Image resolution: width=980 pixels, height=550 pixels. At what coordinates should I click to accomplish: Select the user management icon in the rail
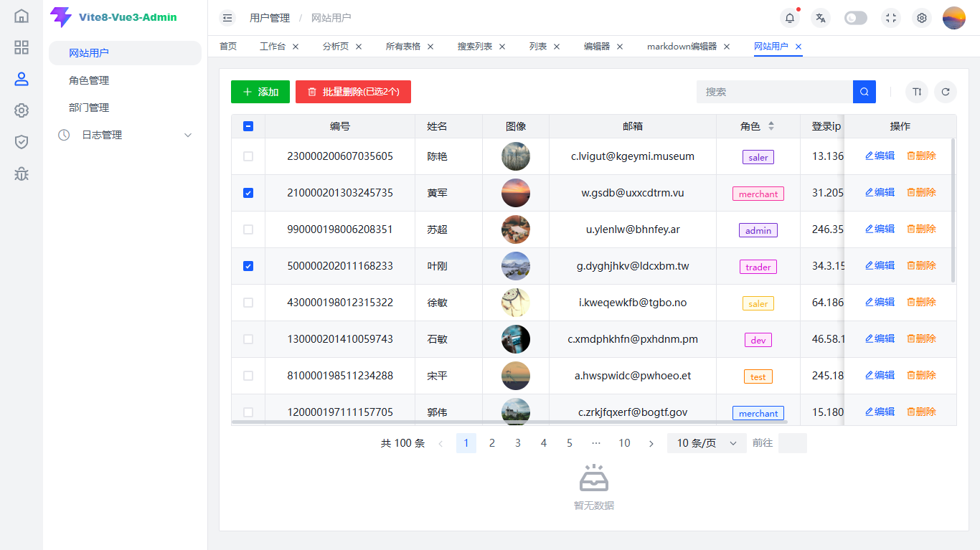click(22, 79)
